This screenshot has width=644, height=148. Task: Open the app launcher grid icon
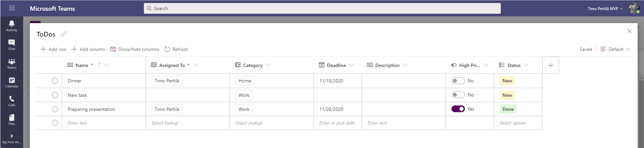(12, 8)
